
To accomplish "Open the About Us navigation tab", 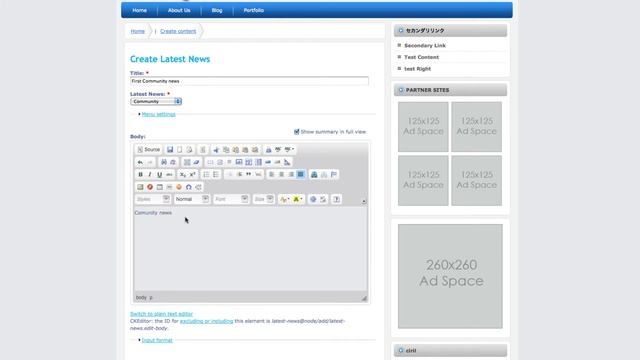I will coord(179,10).
